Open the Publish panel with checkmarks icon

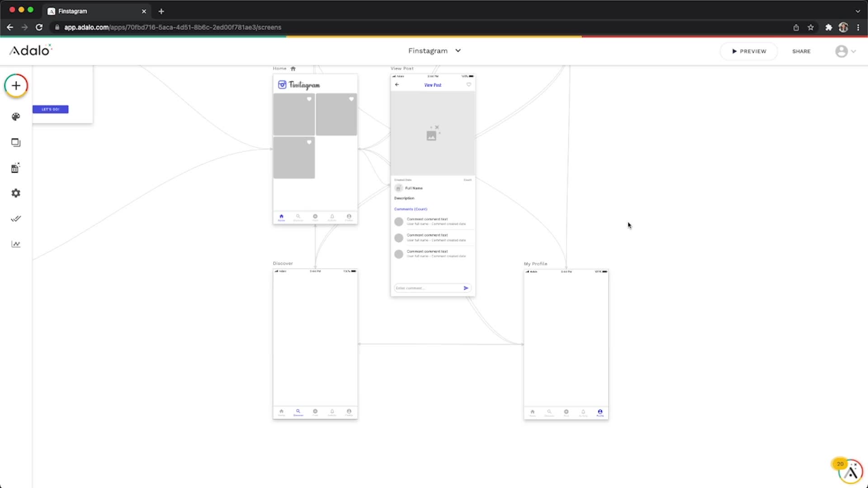click(x=16, y=218)
